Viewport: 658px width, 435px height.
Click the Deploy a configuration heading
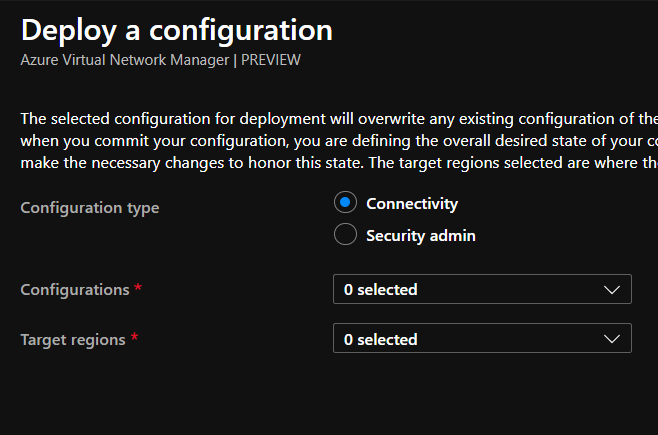click(176, 30)
